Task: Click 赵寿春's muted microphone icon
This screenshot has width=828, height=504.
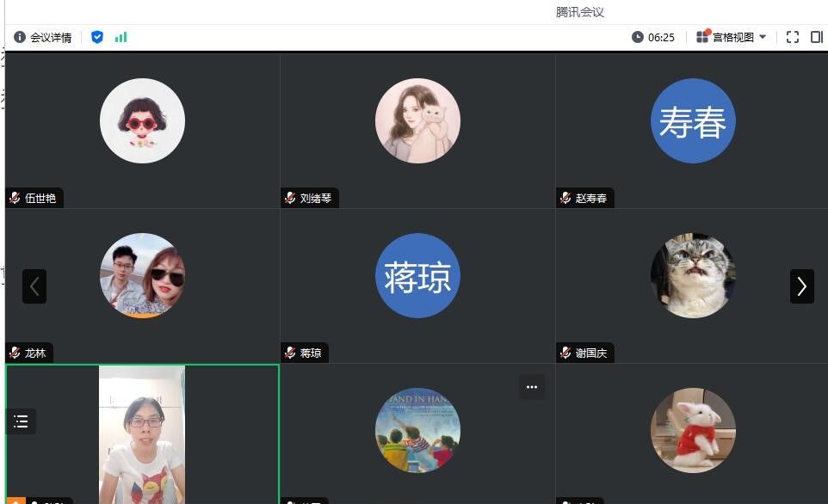Action: 565,198
